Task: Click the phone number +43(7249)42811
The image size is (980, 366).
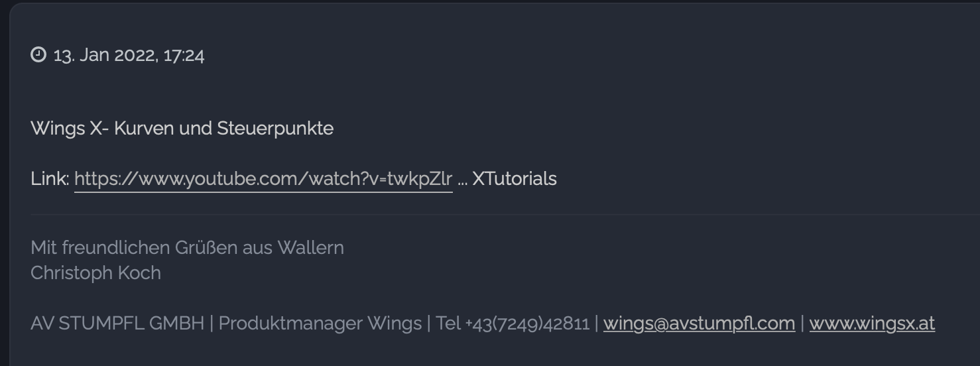Action: pyautogui.click(x=527, y=324)
